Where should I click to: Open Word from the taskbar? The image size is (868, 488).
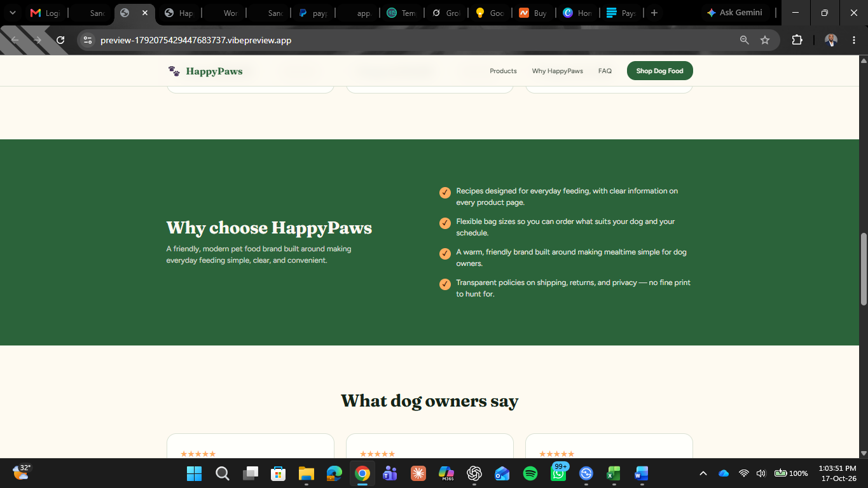[x=642, y=473]
